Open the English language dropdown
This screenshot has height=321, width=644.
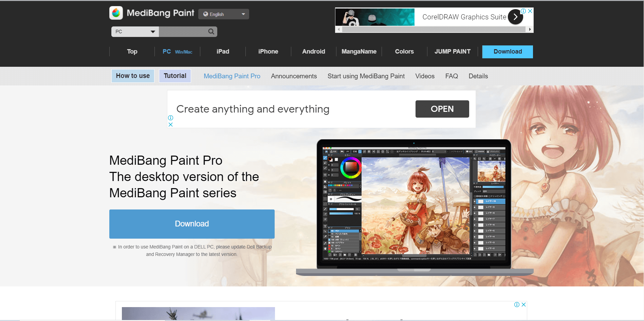coord(224,14)
